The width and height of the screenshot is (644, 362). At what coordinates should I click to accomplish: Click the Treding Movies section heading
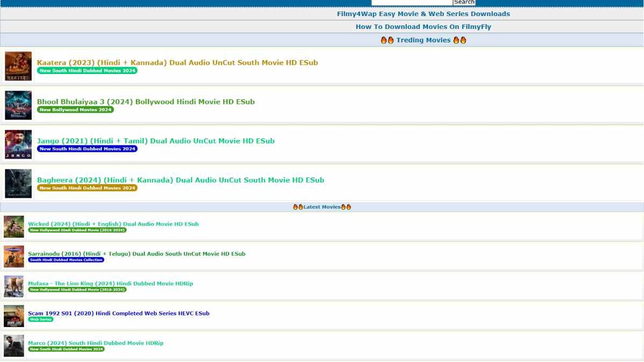tap(423, 40)
